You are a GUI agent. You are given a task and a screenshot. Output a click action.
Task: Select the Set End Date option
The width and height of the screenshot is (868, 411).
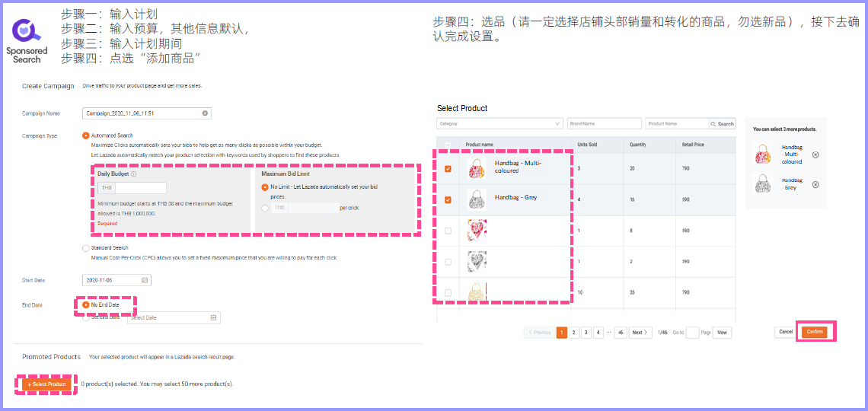(86, 317)
